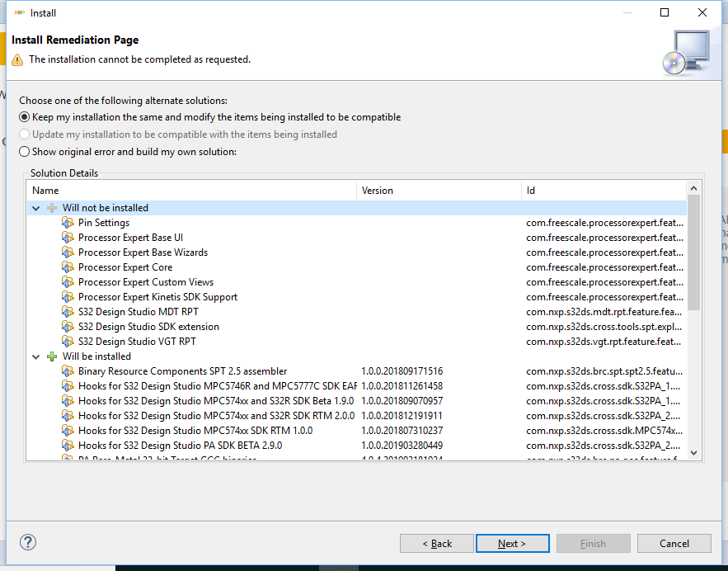Click the S32 Design Studio VGT RPT icon
The width and height of the screenshot is (728, 571).
(68, 342)
